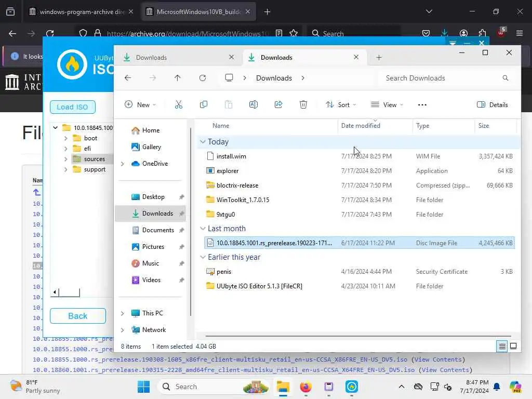Collapse the Today group
Screen dimensions: 532x399
(203, 141)
